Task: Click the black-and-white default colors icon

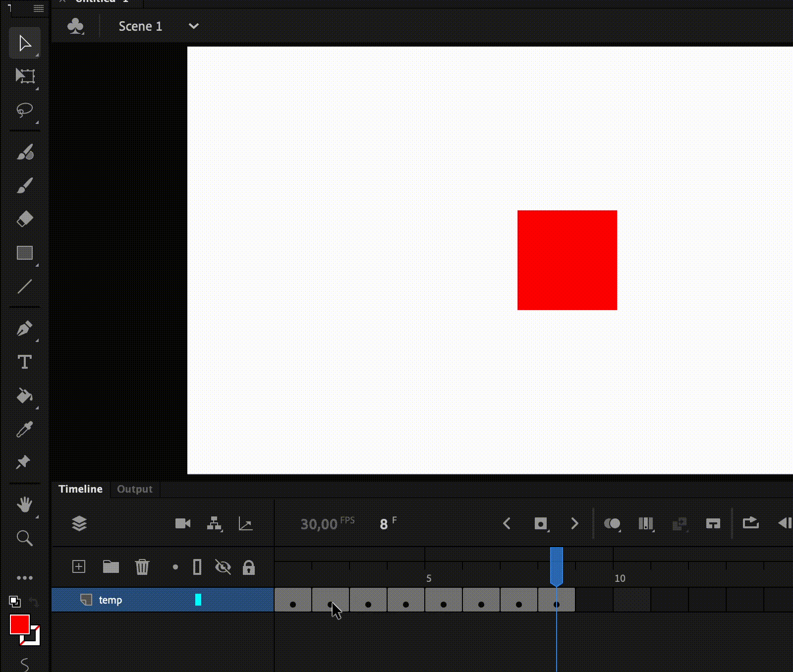Action: pyautogui.click(x=15, y=602)
